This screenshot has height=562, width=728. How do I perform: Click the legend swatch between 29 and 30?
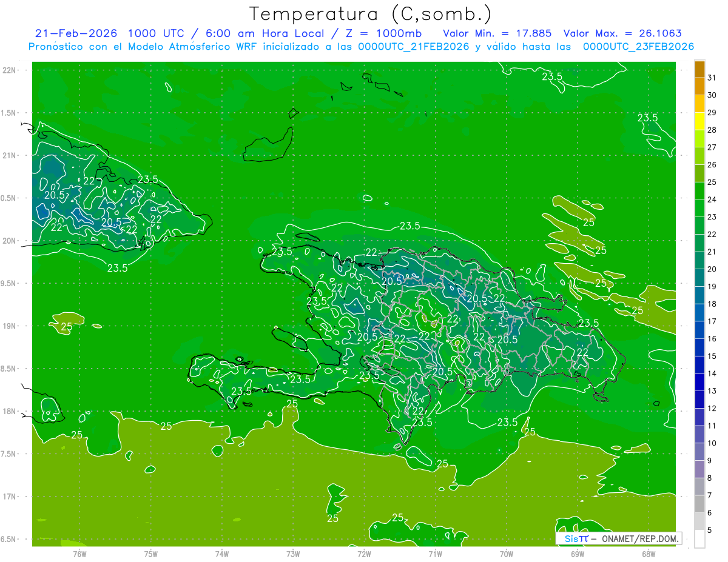coord(699,104)
